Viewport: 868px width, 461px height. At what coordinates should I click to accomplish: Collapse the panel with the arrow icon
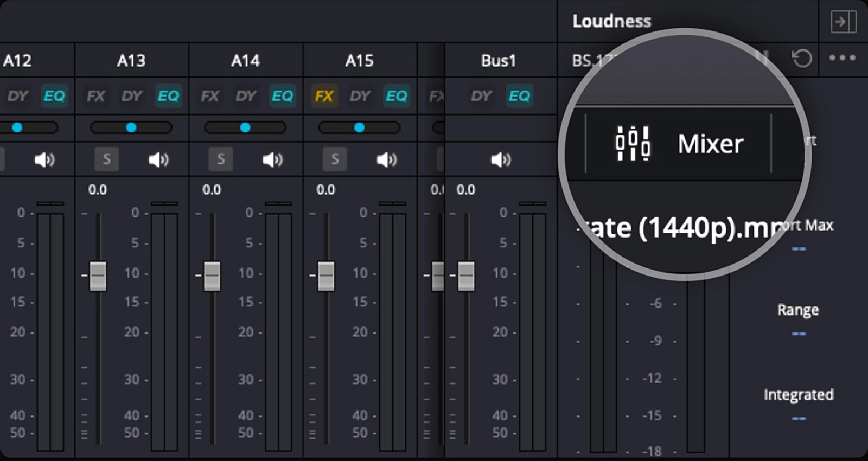pos(843,22)
